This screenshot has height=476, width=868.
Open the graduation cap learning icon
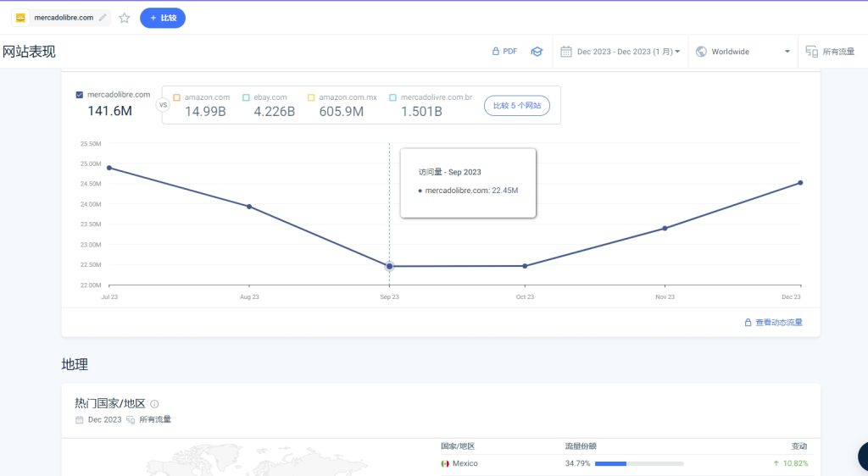pos(537,52)
